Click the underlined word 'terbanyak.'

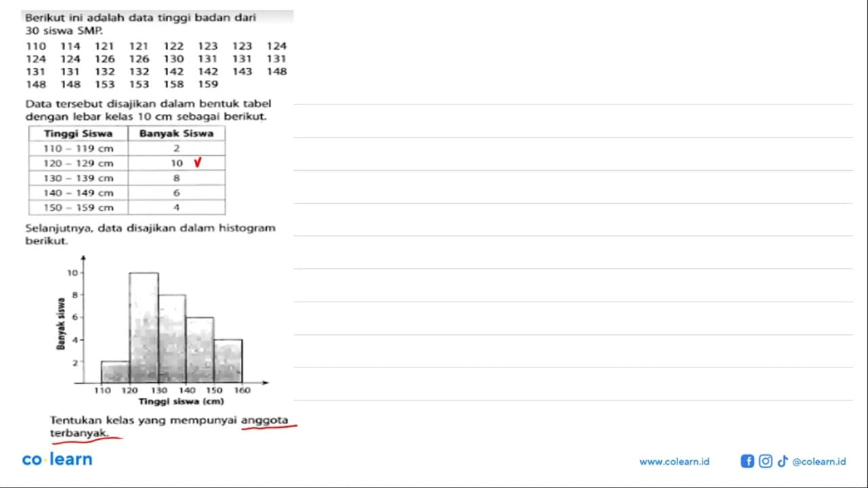[x=79, y=432]
